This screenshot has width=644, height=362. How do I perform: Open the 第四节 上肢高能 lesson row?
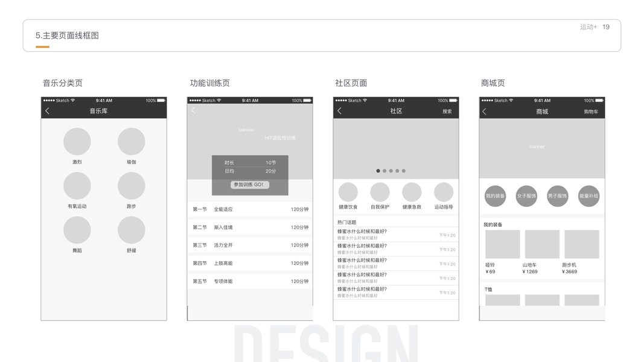coord(250,263)
